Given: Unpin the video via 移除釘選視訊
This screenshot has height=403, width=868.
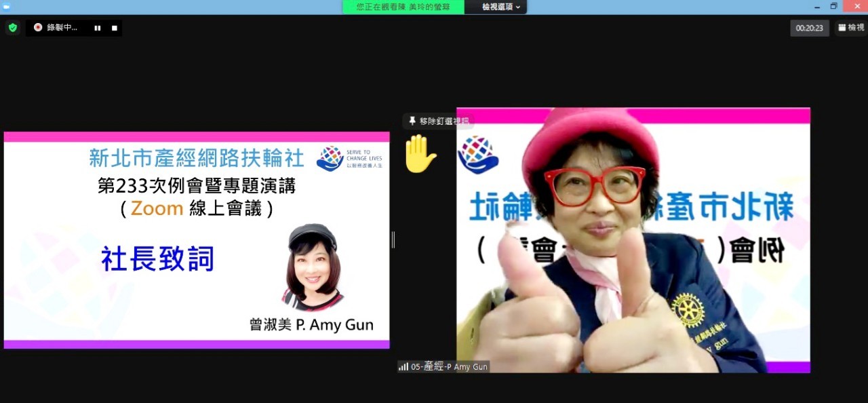Looking at the screenshot, I should tap(438, 121).
